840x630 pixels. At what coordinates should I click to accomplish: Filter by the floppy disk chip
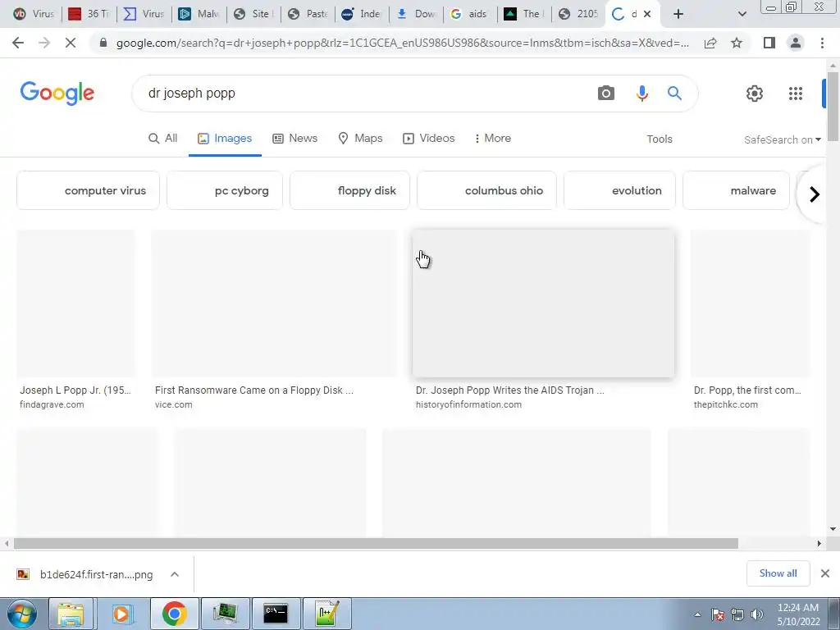click(349, 190)
